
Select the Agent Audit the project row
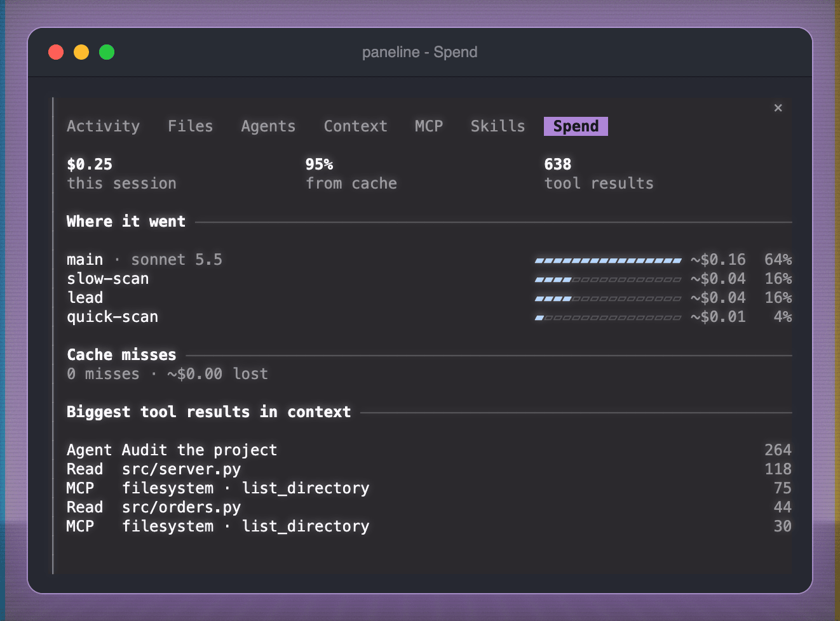[429, 450]
